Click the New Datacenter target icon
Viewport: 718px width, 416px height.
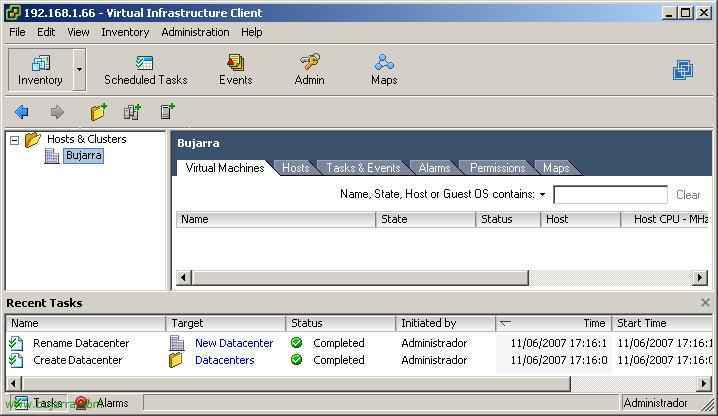click(176, 343)
